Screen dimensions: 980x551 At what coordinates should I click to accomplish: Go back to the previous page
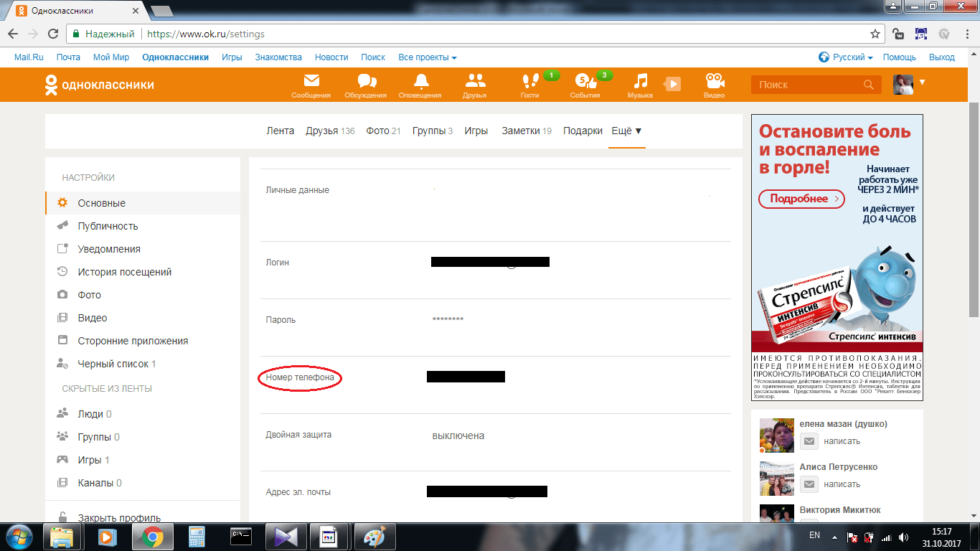pyautogui.click(x=13, y=34)
